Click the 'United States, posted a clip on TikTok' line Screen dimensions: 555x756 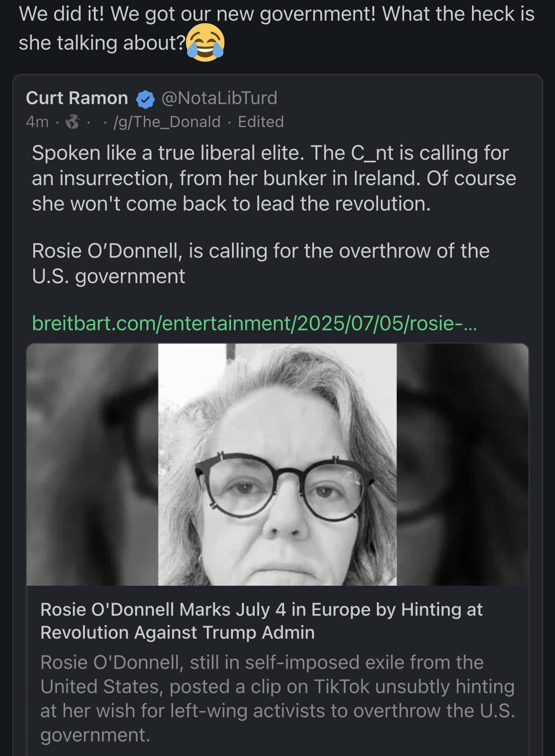click(277, 686)
